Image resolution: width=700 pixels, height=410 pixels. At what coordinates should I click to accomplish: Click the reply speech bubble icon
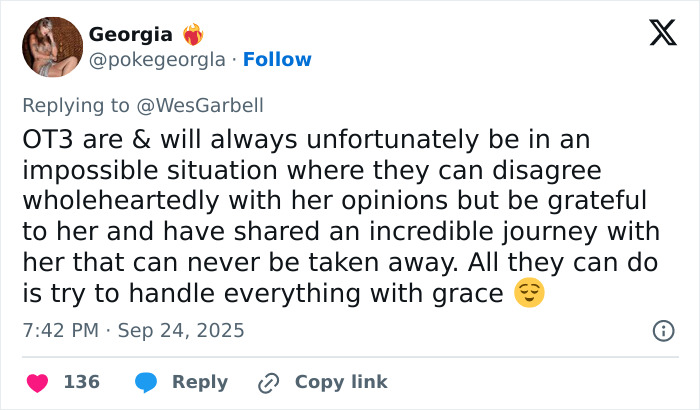(x=145, y=382)
